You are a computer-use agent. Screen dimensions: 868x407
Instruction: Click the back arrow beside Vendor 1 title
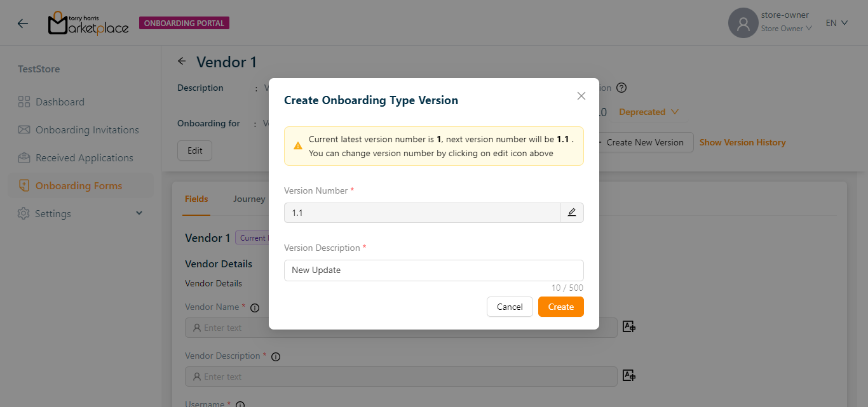click(182, 62)
